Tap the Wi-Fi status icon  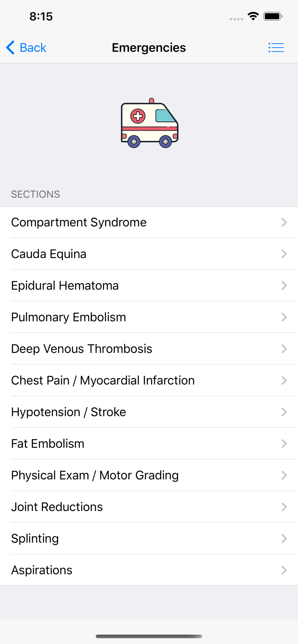(x=253, y=16)
